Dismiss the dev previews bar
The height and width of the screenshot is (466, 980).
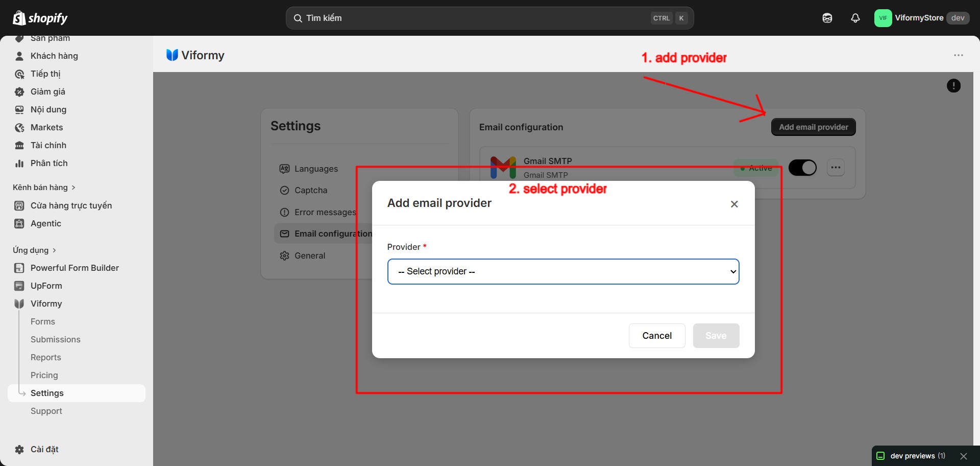[963, 456]
